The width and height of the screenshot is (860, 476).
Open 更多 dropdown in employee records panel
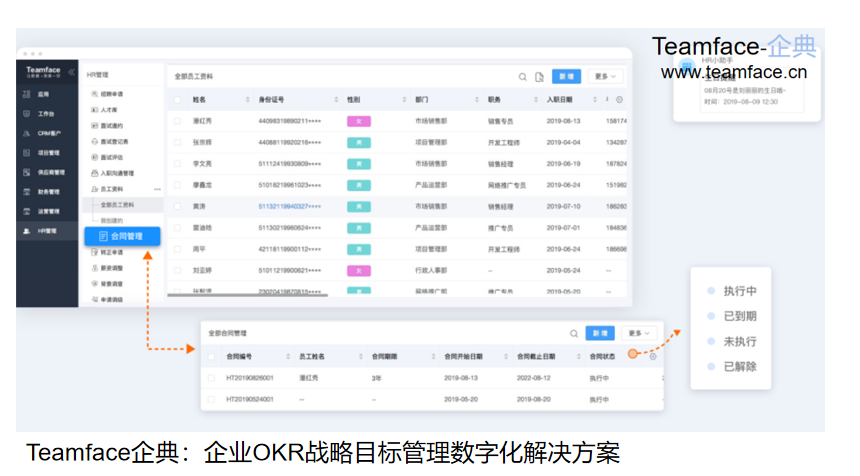click(x=606, y=76)
